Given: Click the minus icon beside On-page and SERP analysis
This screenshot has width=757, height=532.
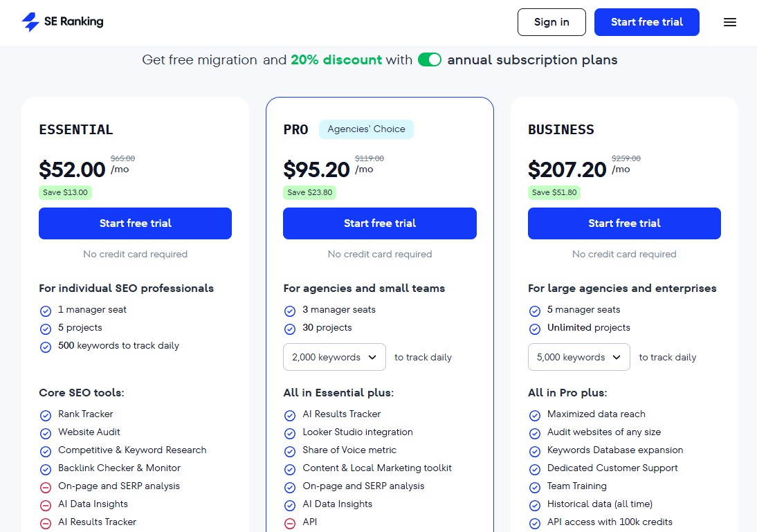Looking at the screenshot, I should [46, 486].
